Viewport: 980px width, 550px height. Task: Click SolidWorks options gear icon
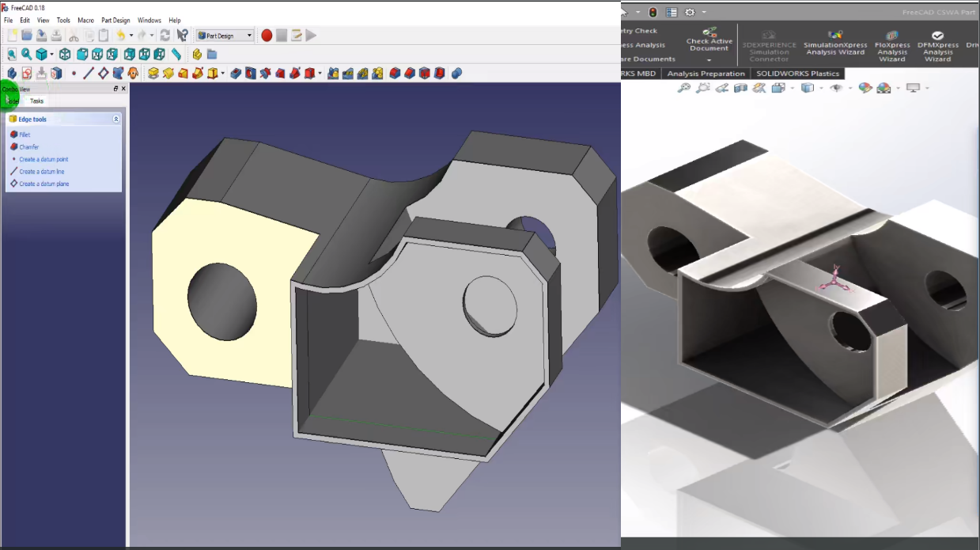coord(690,12)
